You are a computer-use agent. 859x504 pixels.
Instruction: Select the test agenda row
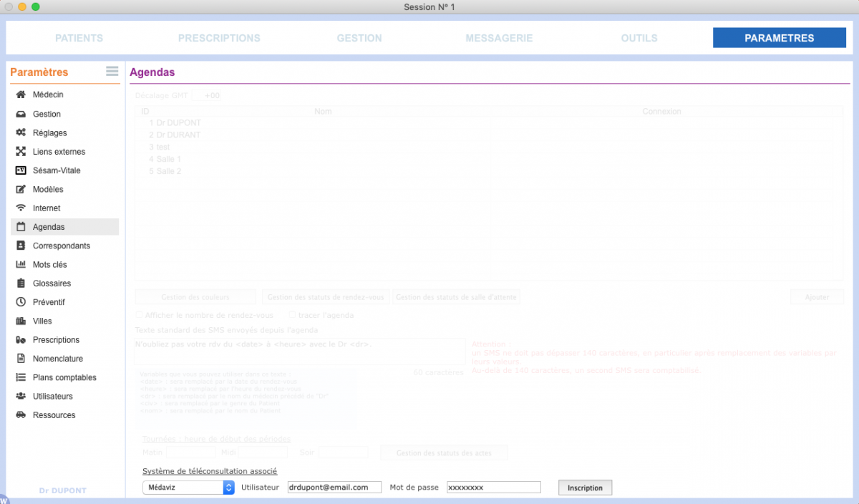click(485, 147)
